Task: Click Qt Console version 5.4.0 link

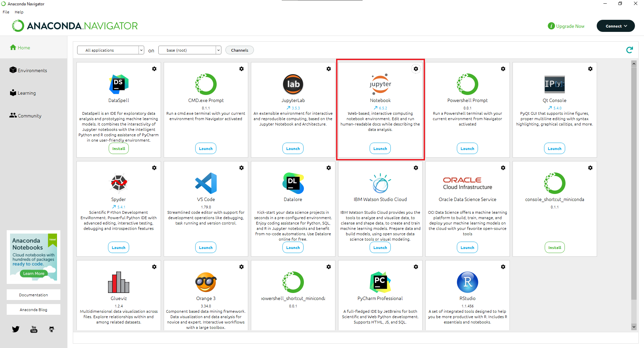Action: click(x=555, y=108)
